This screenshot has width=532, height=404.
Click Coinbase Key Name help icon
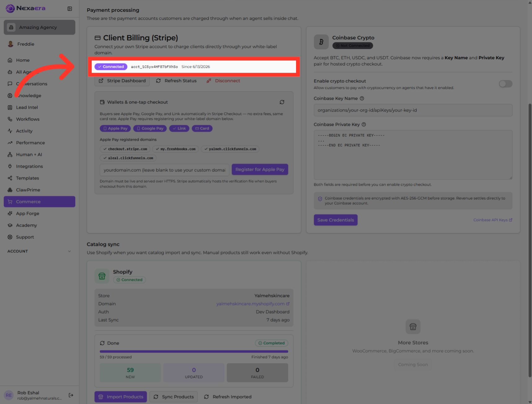click(362, 99)
